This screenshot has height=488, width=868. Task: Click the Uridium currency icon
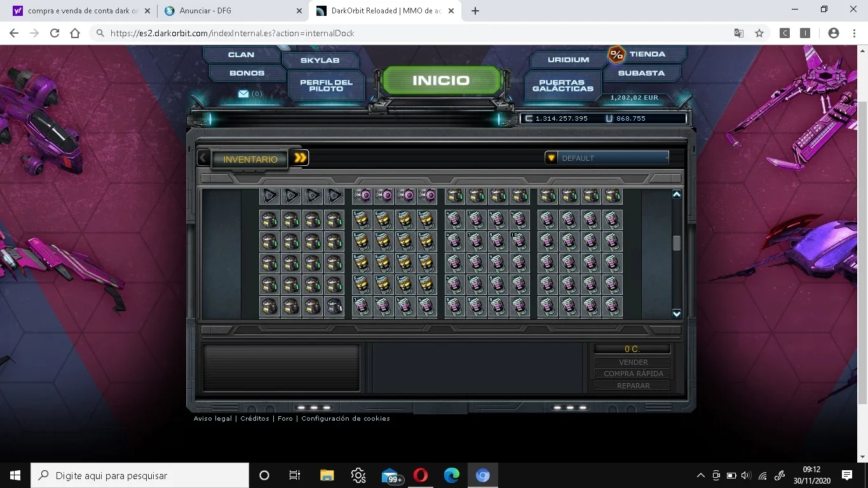pos(609,118)
